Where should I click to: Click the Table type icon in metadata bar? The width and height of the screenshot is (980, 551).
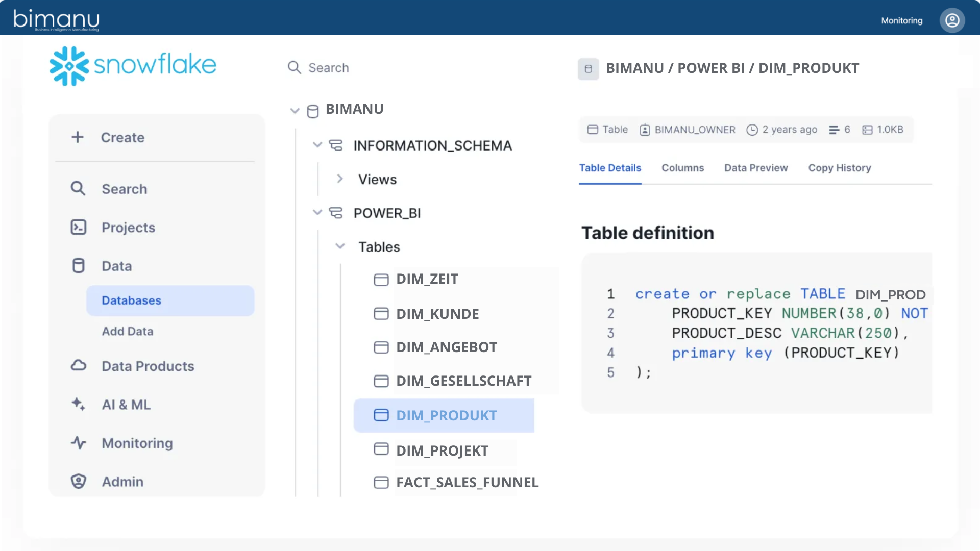tap(593, 130)
